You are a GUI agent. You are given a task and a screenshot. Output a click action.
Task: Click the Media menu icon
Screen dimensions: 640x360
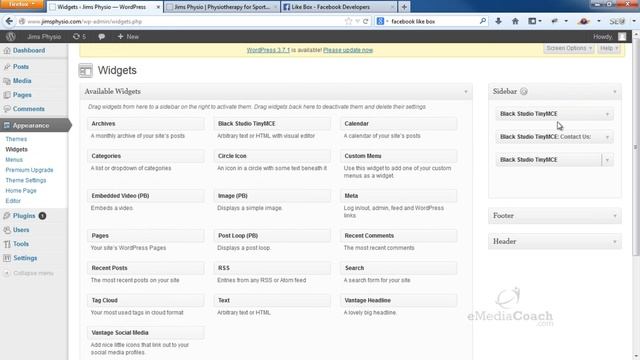click(7, 81)
